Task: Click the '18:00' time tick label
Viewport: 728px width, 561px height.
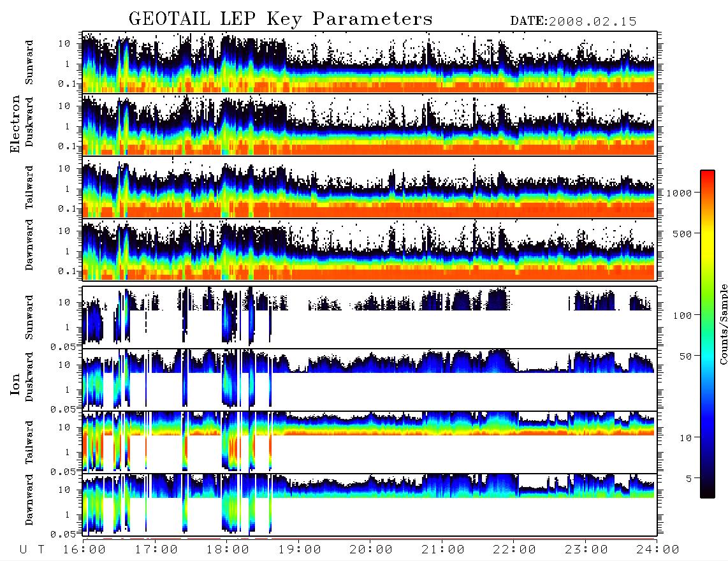Action: point(228,550)
